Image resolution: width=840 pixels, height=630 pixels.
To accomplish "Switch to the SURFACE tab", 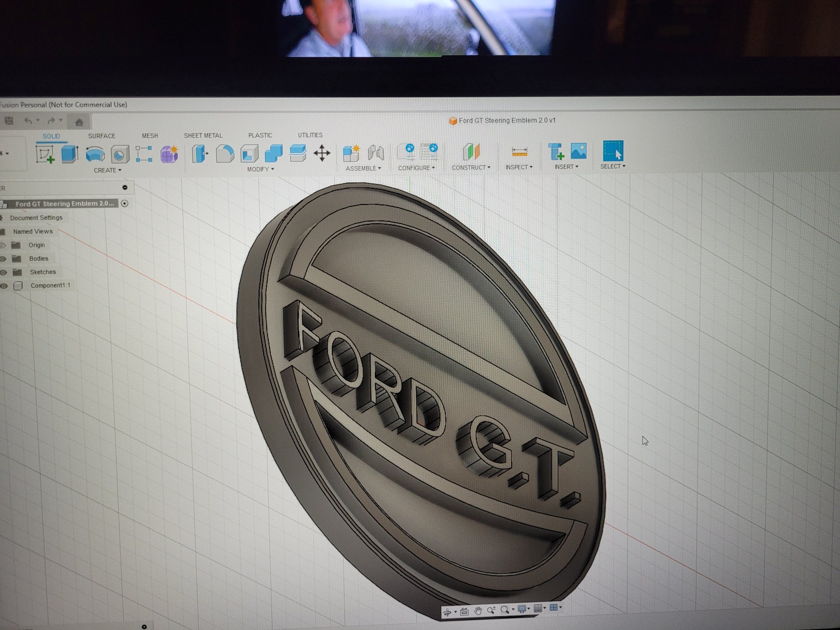I will 102,136.
